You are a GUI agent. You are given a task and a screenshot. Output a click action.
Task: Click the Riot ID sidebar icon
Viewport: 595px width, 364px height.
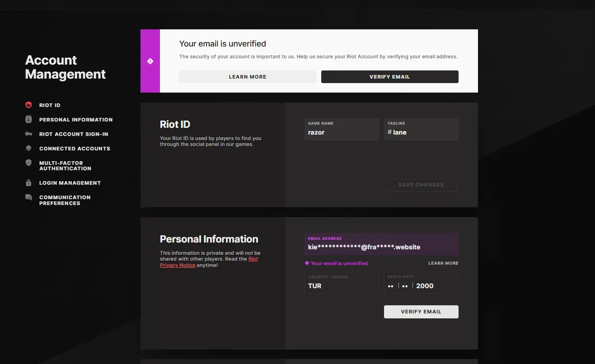tap(28, 105)
